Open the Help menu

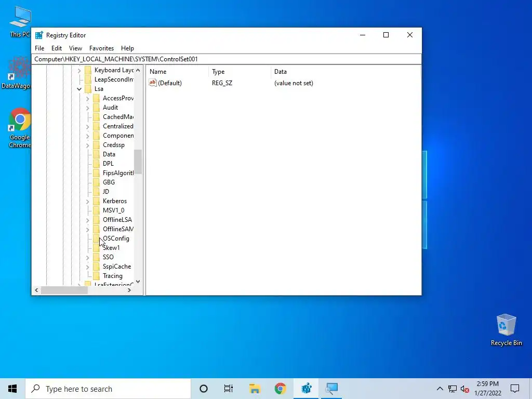pyautogui.click(x=128, y=48)
